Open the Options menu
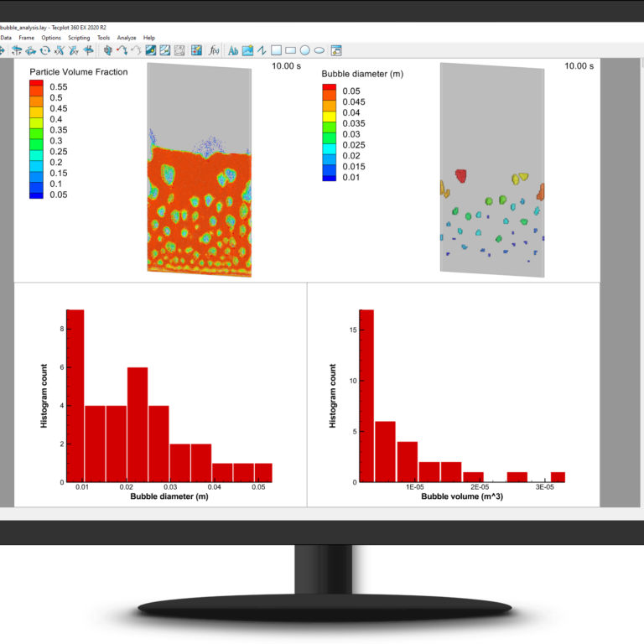Screen dimensions: 644x644 tap(51, 38)
